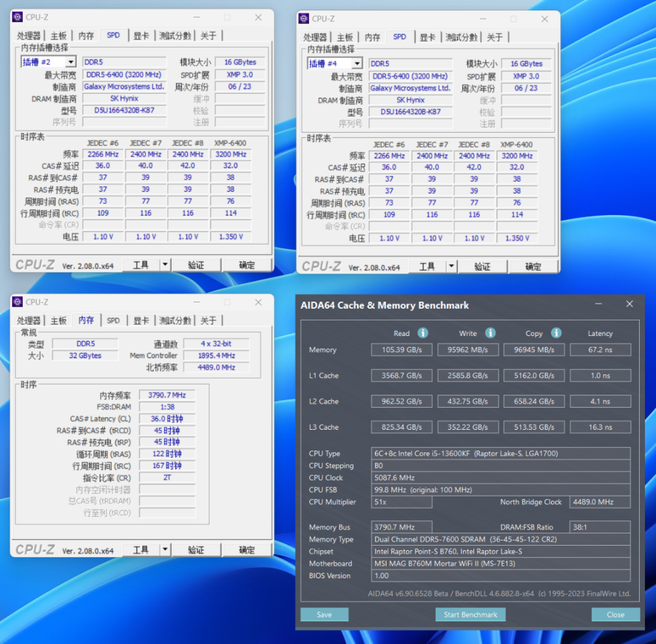
Task: Click Start Benchmark button in AIDA64
Action: pos(470,614)
